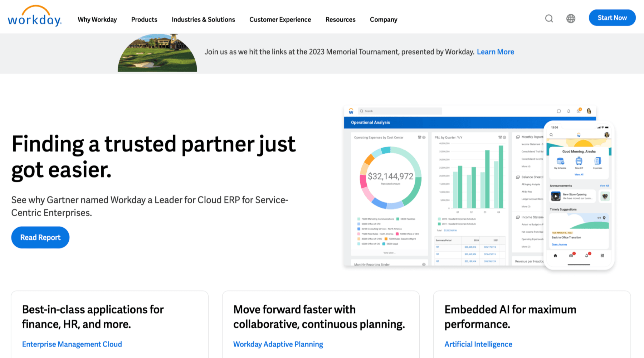The image size is (644, 358).
Task: Click the phone mockup's home icon
Action: [555, 256]
